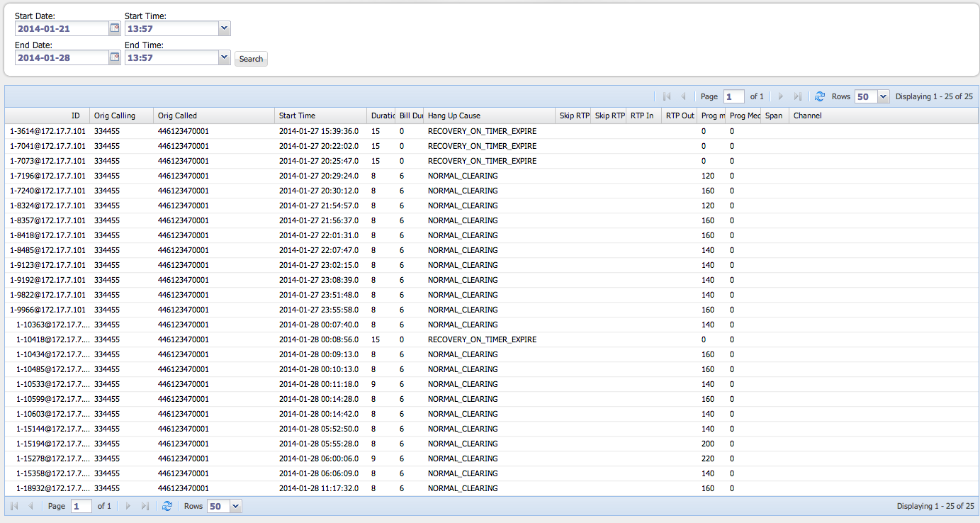Go to last page in top toolbar
Image resolution: width=980 pixels, height=523 pixels.
pyautogui.click(x=798, y=96)
